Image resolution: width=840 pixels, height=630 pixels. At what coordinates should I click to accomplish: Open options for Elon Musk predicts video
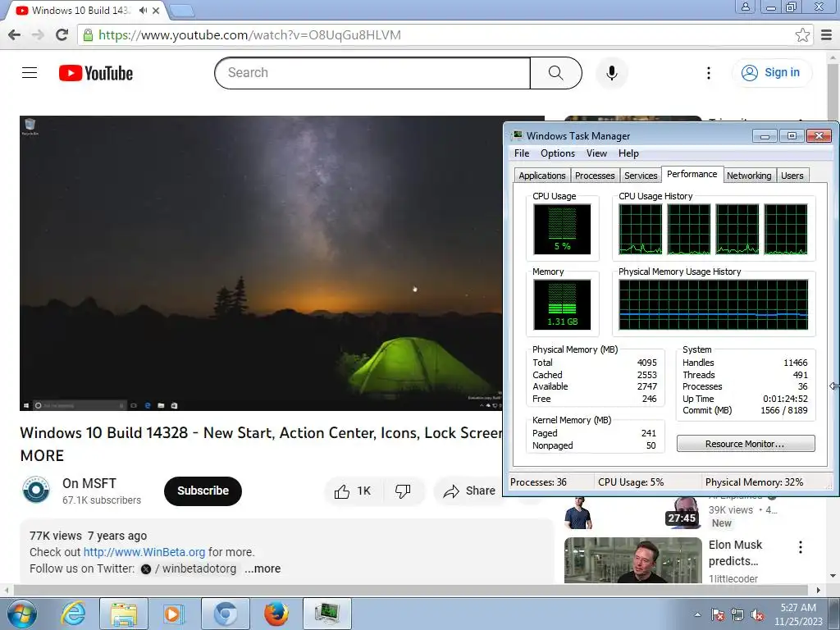801,547
